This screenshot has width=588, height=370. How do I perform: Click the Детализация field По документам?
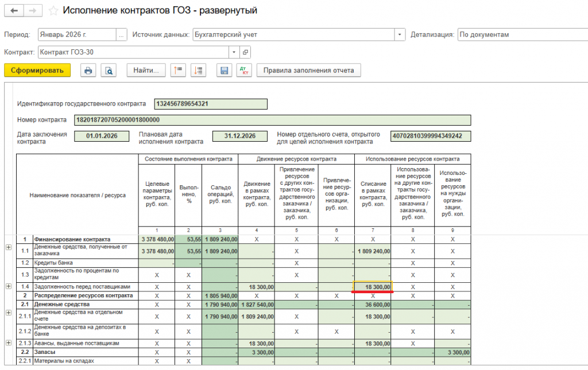coord(523,34)
